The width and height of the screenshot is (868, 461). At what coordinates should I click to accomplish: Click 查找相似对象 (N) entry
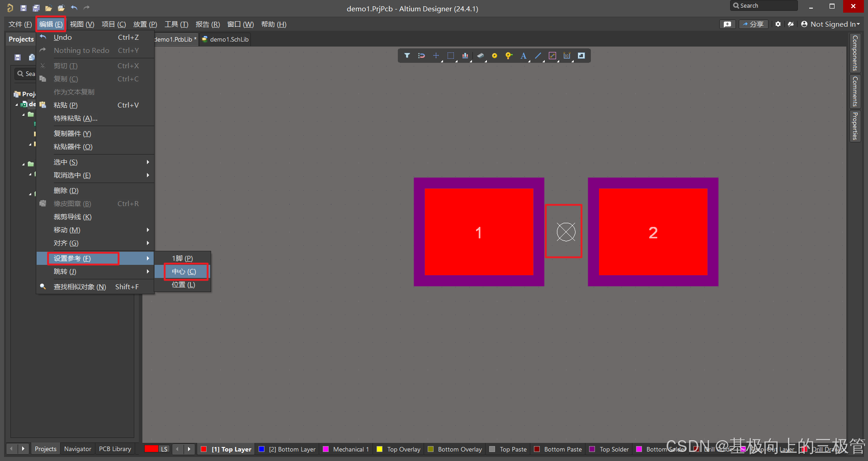coord(95,287)
